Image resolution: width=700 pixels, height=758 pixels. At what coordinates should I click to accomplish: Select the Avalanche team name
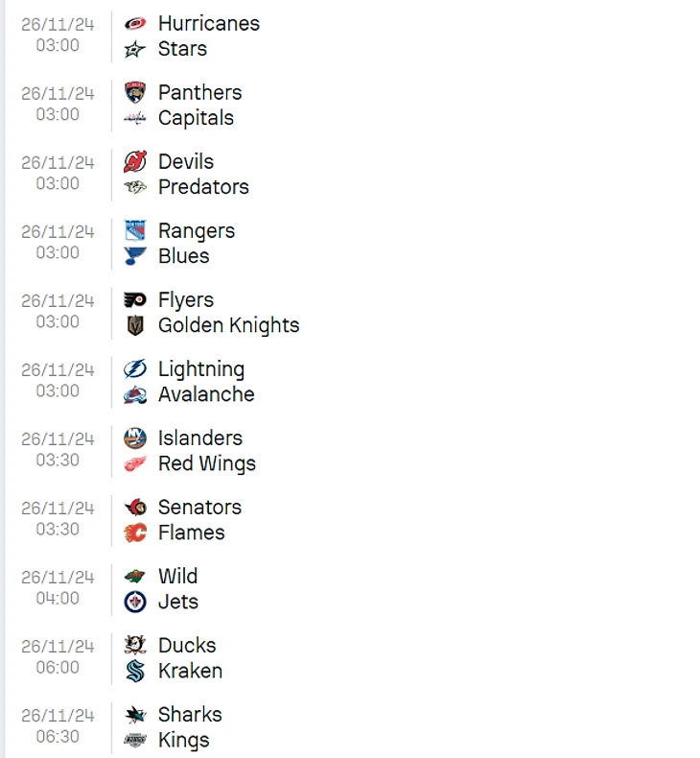(206, 394)
